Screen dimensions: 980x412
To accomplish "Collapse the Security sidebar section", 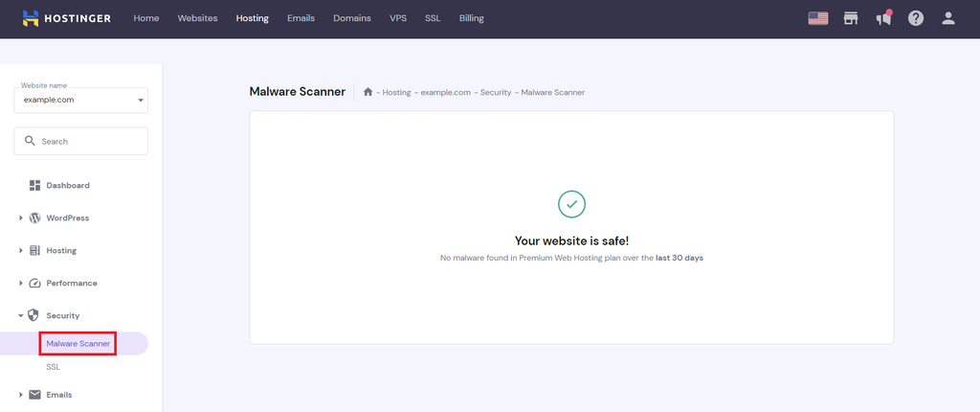I will 21,315.
